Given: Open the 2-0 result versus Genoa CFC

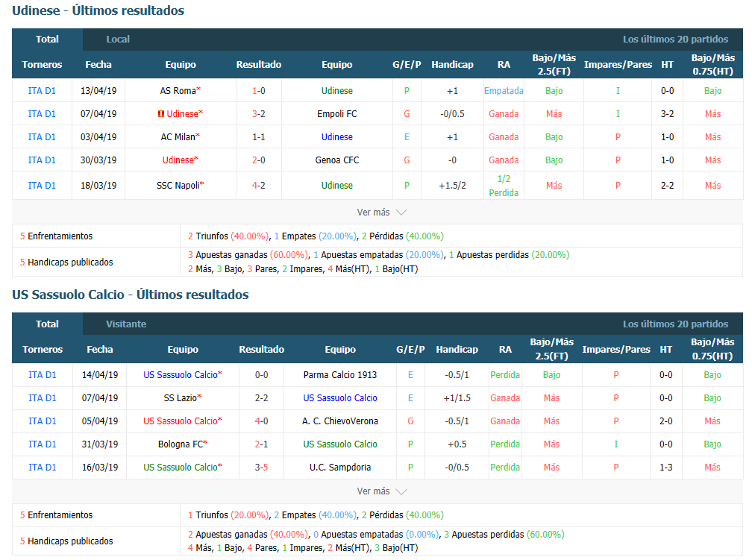Looking at the screenshot, I should (259, 160).
